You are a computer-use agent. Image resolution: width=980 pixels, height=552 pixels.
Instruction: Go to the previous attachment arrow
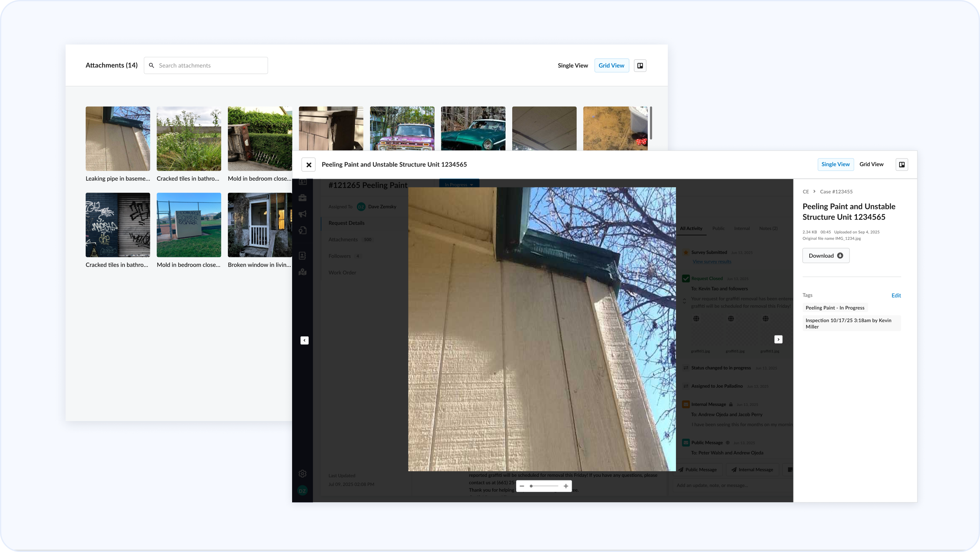coord(304,340)
